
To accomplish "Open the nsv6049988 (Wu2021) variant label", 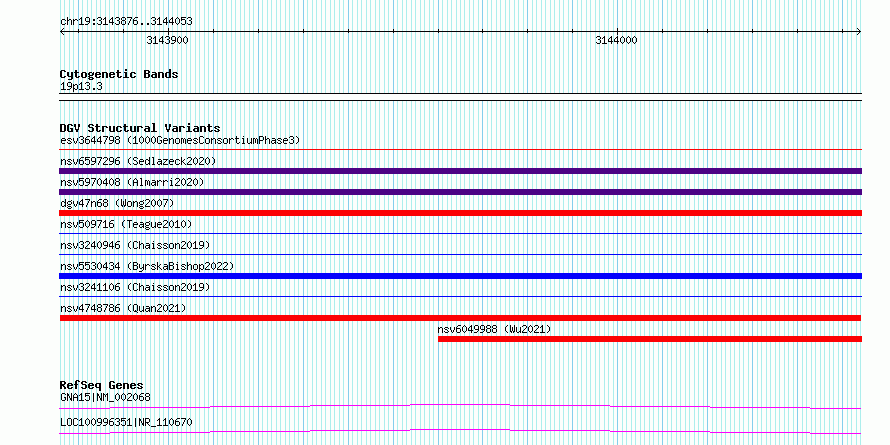I will click(494, 329).
